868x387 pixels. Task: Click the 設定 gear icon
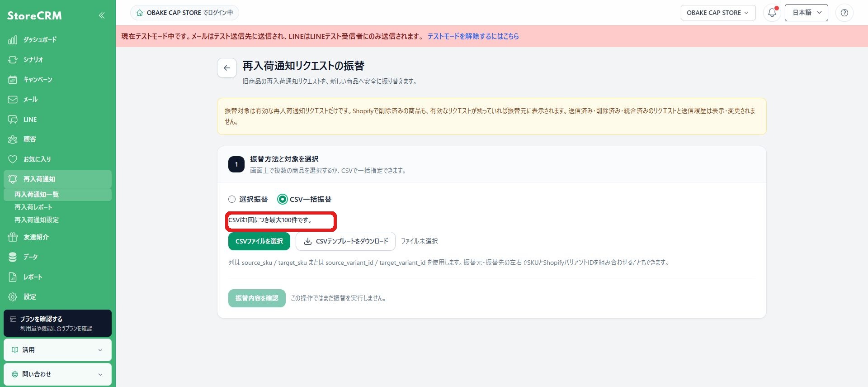pyautogui.click(x=13, y=297)
